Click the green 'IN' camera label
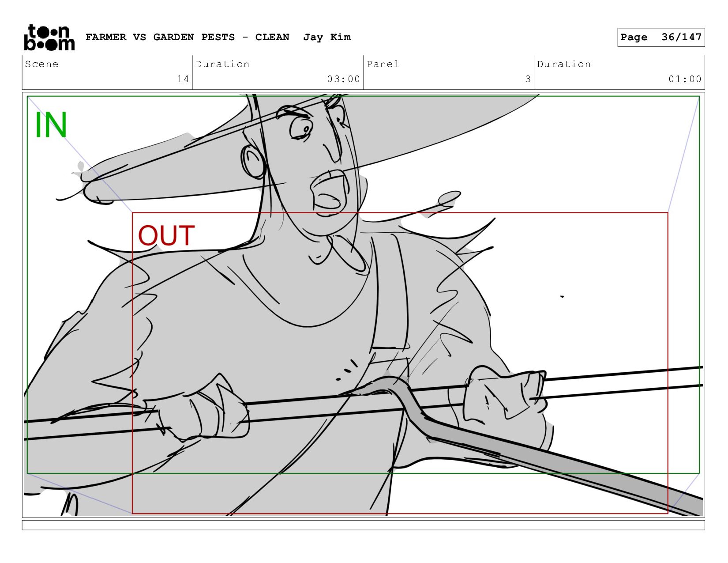The image size is (728, 563). [x=51, y=125]
